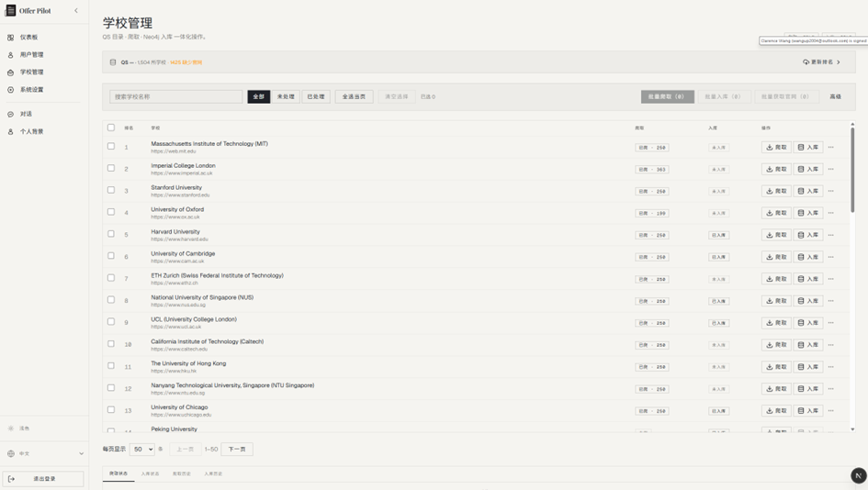Switch to the 入库历史 bottom tab

(213, 474)
